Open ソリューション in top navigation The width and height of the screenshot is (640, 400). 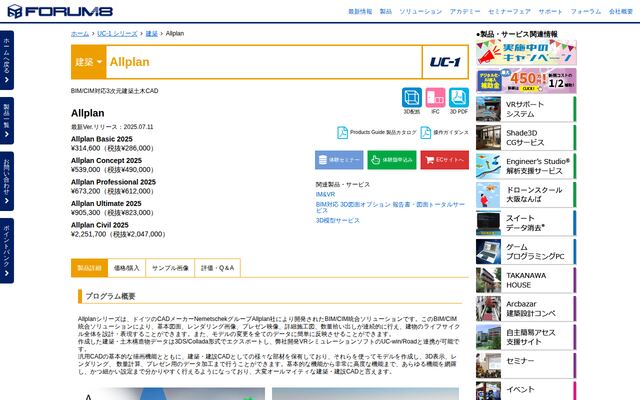(420, 11)
